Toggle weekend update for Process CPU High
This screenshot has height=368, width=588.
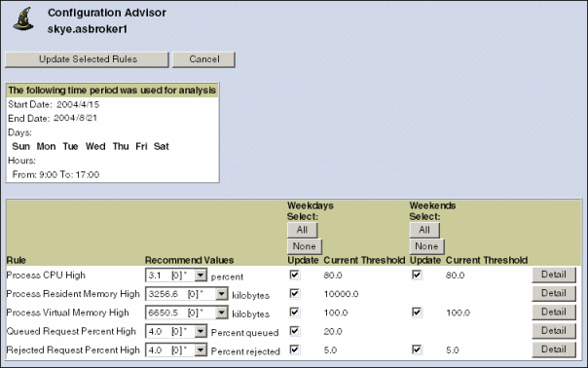[417, 275]
